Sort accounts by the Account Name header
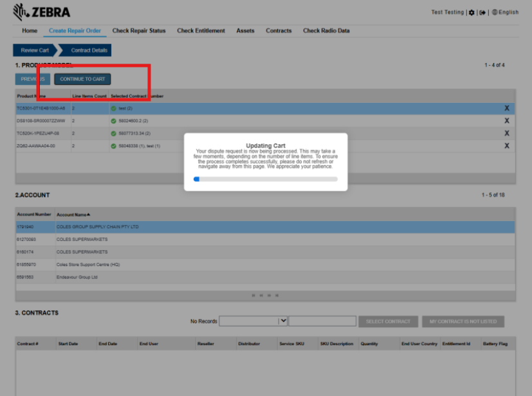This screenshot has height=396, width=532. coord(73,215)
